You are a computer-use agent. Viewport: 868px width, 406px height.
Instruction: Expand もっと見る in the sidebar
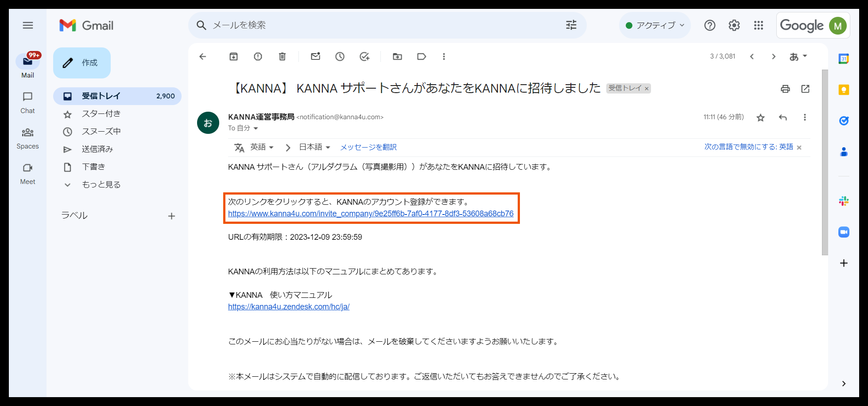tap(101, 184)
